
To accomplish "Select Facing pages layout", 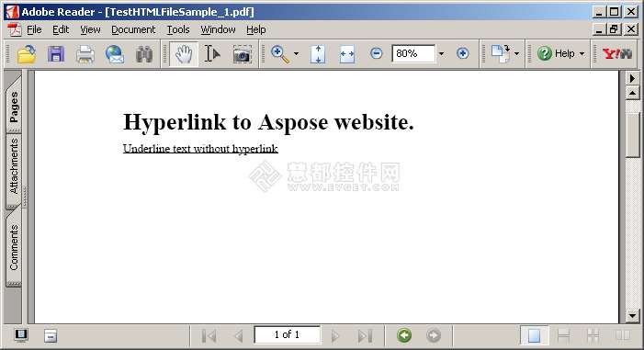I will (x=623, y=335).
